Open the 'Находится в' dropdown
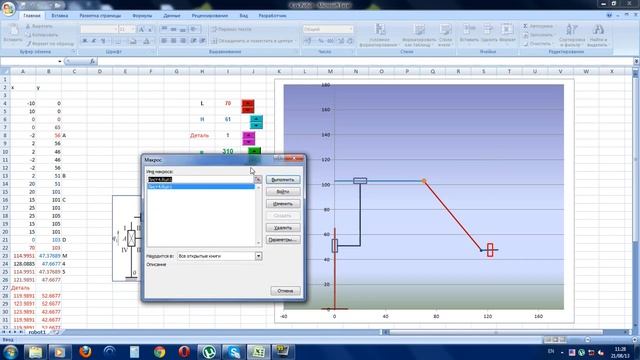 (x=258, y=256)
